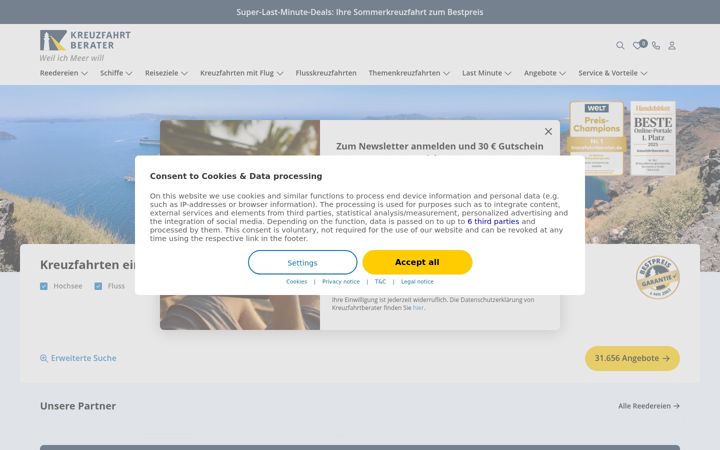Click the 'Weil ich Meer will' slogan
The image size is (720, 450).
(72, 58)
